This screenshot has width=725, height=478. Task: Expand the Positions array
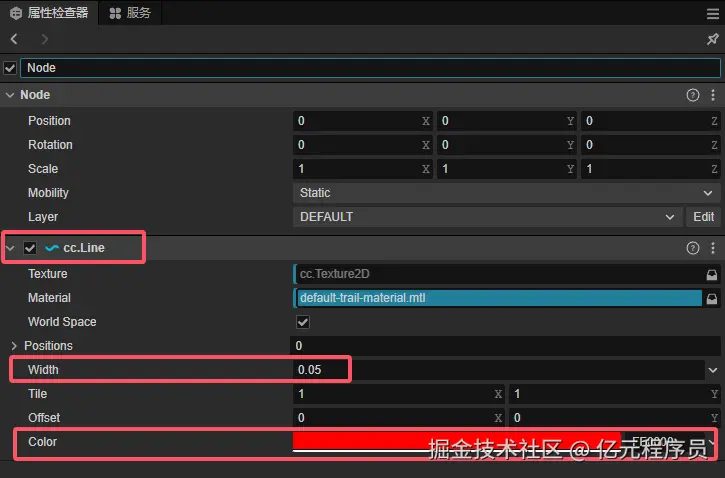14,346
